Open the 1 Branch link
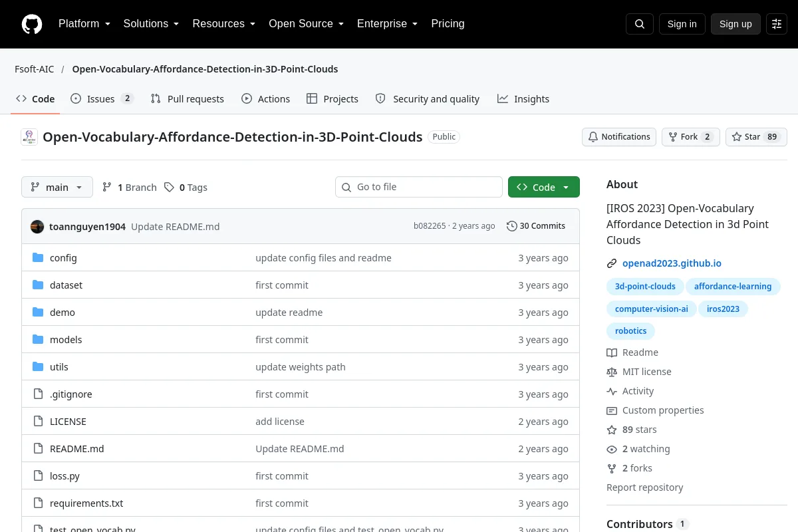The height and width of the screenshot is (532, 798). pyautogui.click(x=130, y=188)
